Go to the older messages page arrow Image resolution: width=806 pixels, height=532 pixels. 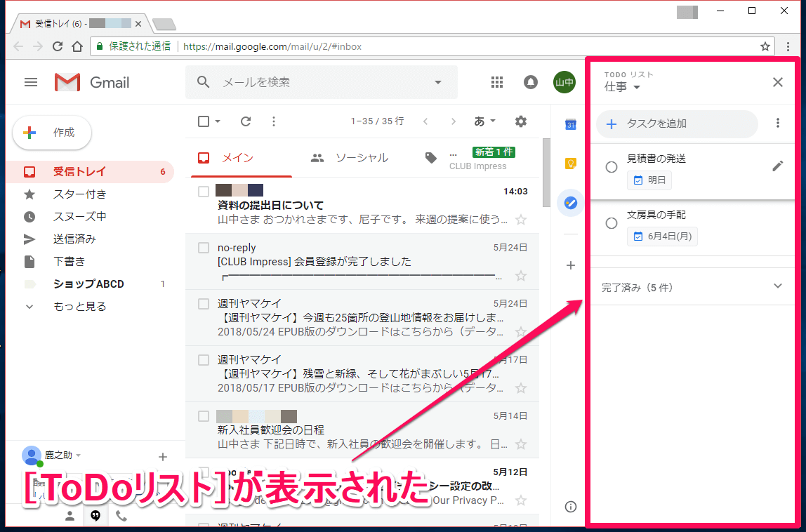click(x=453, y=121)
